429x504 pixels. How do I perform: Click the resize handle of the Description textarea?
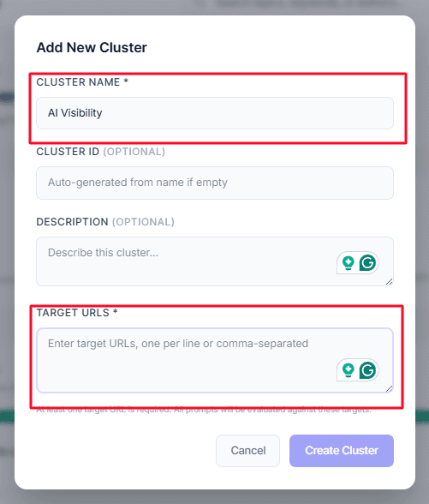(389, 282)
